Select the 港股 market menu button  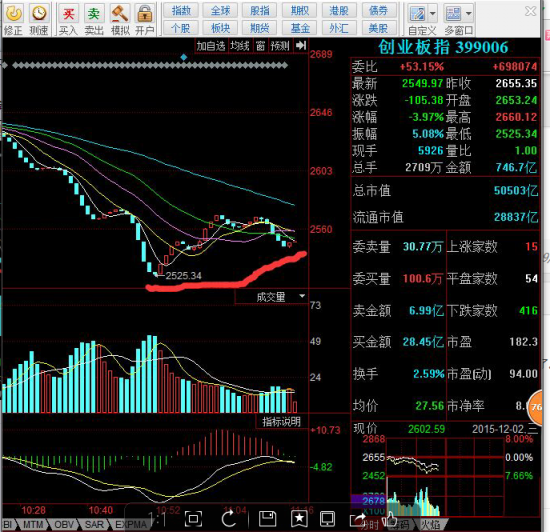338,11
